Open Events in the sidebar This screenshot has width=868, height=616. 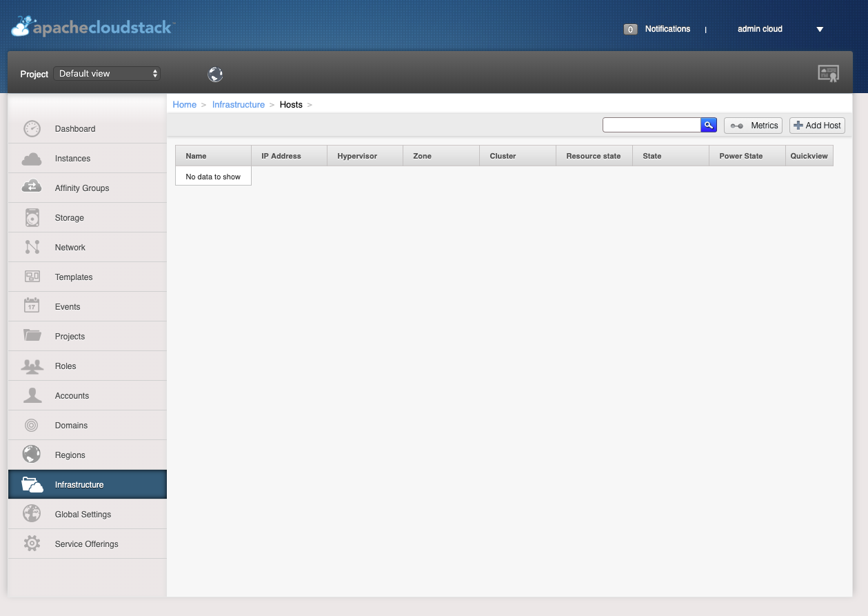(x=88, y=307)
